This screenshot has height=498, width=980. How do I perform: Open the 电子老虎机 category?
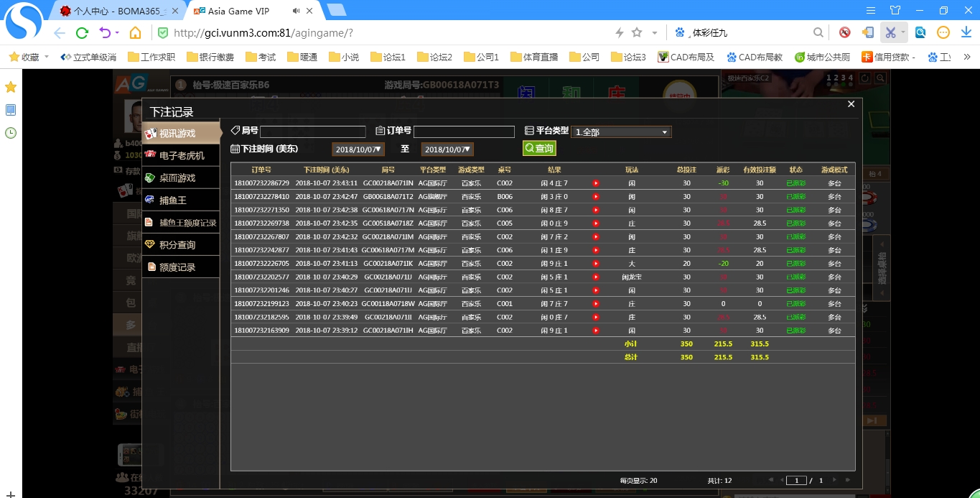point(181,155)
